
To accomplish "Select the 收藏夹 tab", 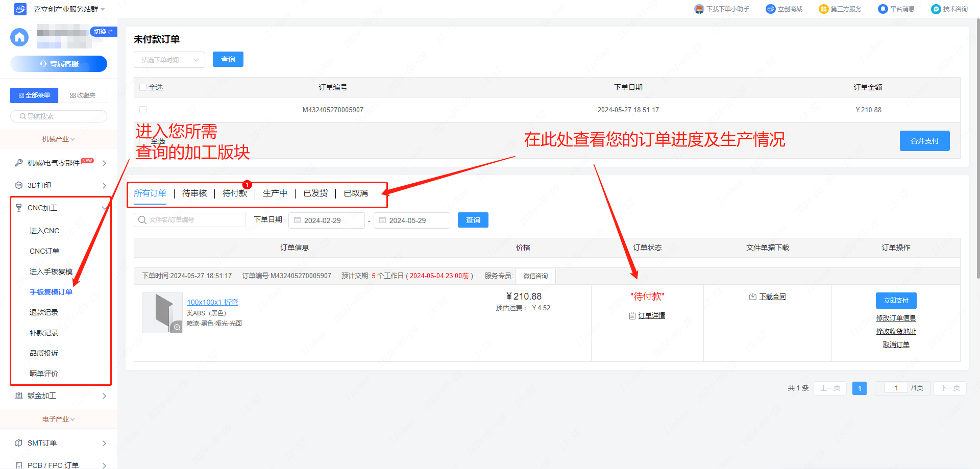I will tap(83, 95).
